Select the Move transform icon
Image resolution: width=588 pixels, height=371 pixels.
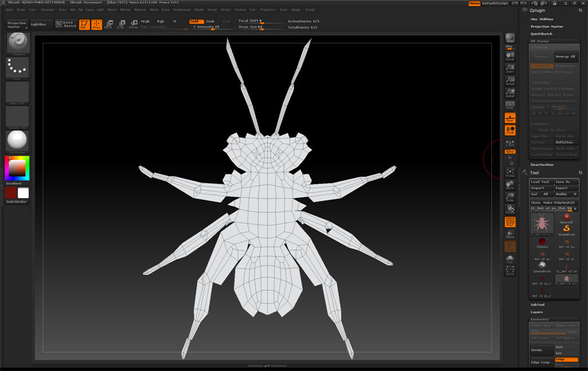coord(109,25)
